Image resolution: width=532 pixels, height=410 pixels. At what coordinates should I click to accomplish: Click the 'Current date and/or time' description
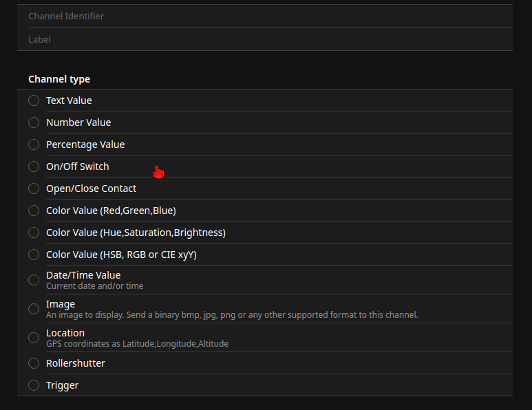(x=94, y=286)
